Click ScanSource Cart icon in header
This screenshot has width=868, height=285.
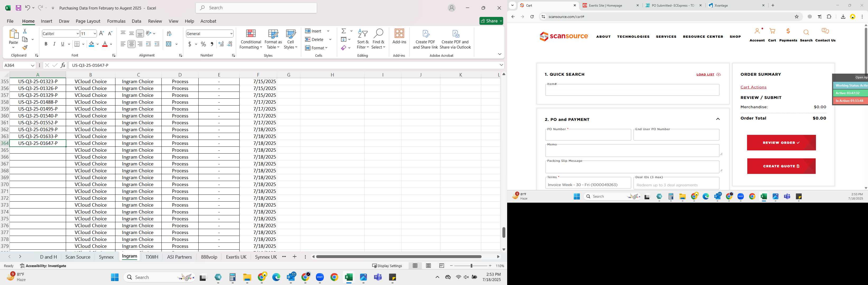coord(772,35)
